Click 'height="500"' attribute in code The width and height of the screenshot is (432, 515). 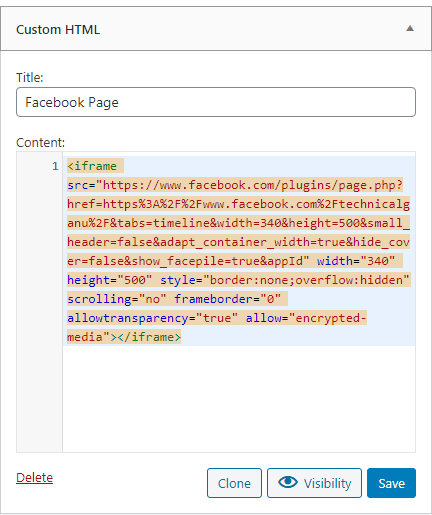click(x=110, y=280)
